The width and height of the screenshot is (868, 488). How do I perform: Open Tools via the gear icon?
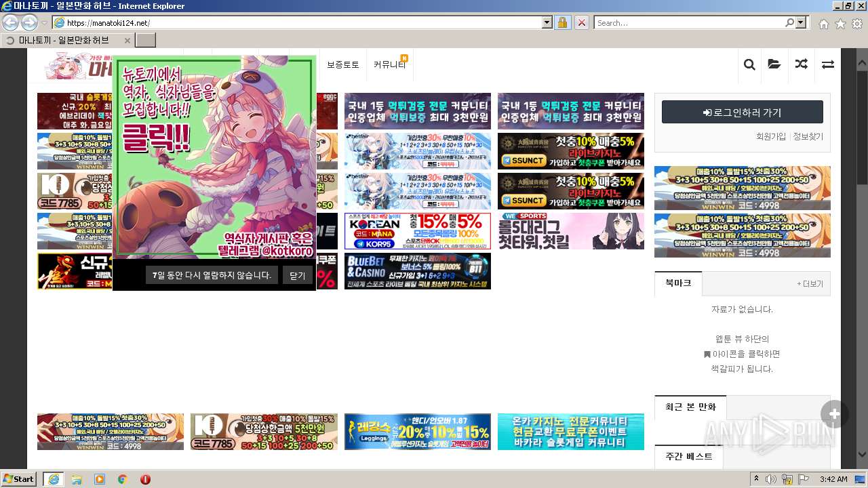click(x=857, y=23)
